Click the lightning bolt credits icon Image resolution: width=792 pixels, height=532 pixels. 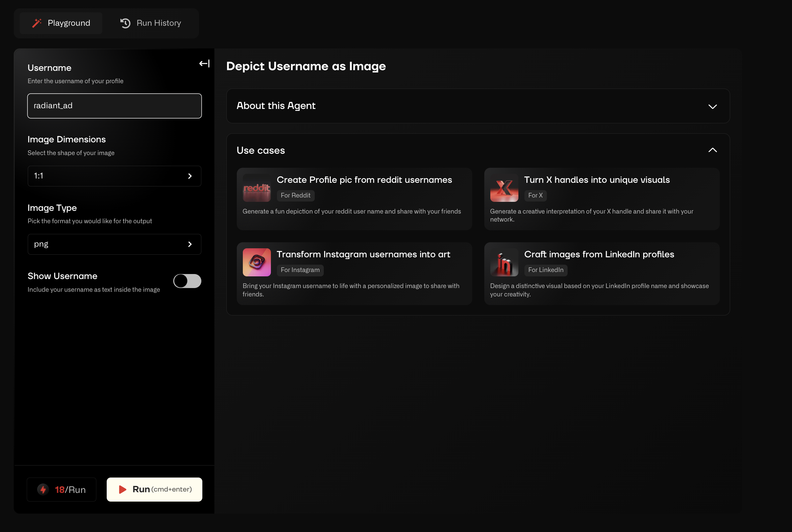click(43, 489)
